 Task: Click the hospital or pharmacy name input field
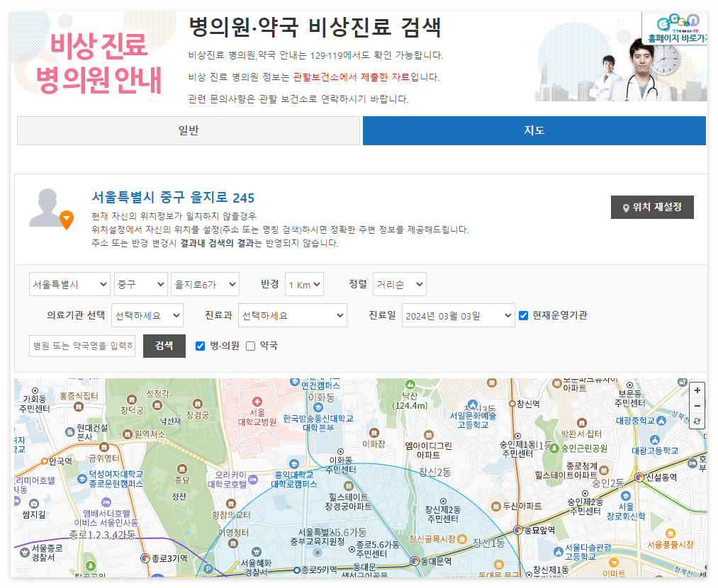tap(82, 346)
